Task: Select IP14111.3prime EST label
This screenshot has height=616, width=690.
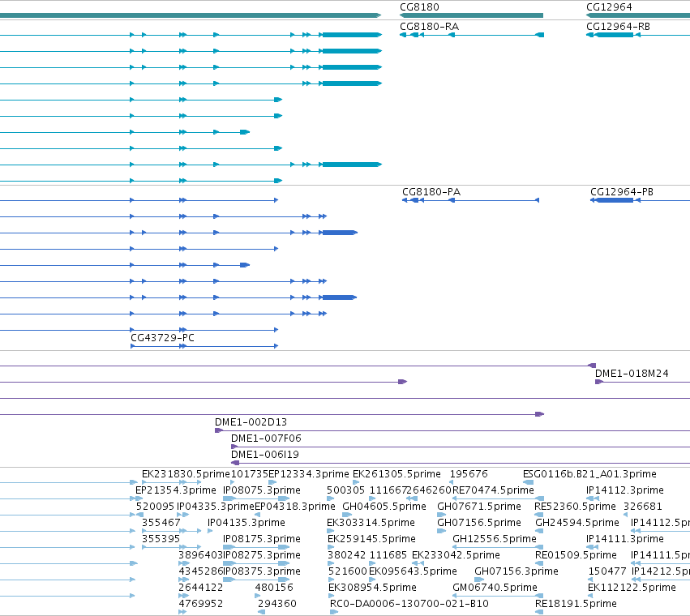Action: [x=625, y=539]
